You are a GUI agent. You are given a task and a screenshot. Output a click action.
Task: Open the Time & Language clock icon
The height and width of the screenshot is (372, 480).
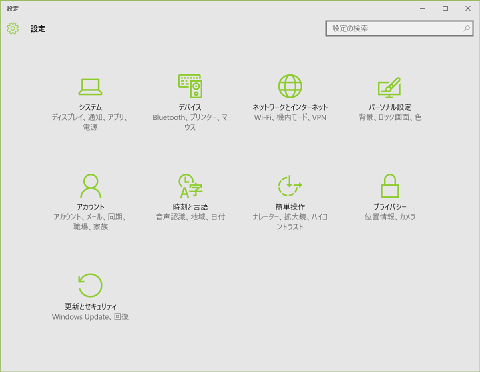[x=190, y=186]
